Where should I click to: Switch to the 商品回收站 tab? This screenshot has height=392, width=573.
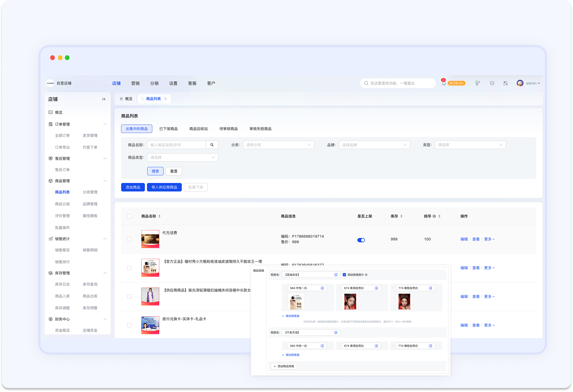pos(199,129)
